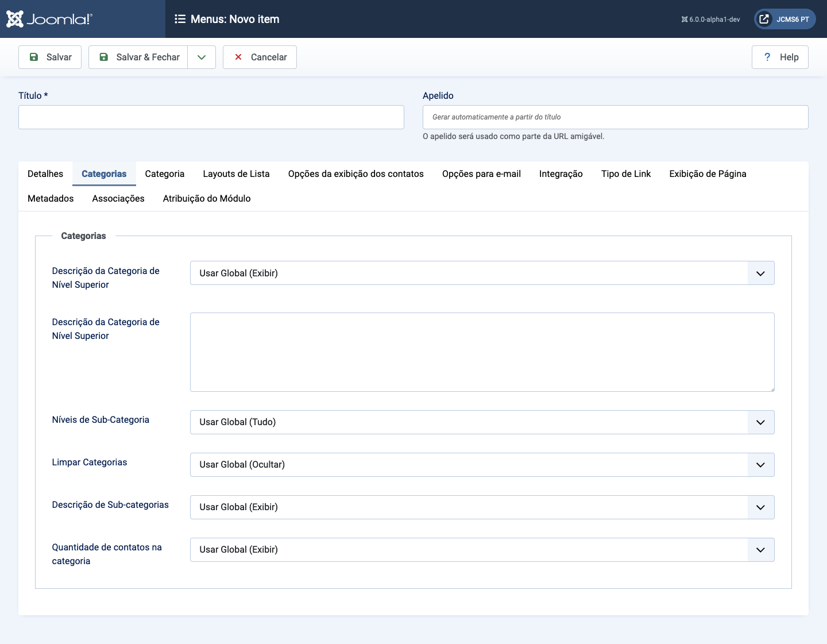Switch to the Layouts de Lista tab

click(236, 173)
